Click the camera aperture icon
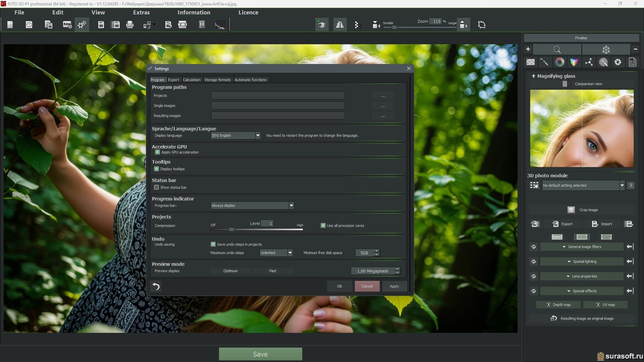This screenshot has height=362, width=644. point(618,62)
